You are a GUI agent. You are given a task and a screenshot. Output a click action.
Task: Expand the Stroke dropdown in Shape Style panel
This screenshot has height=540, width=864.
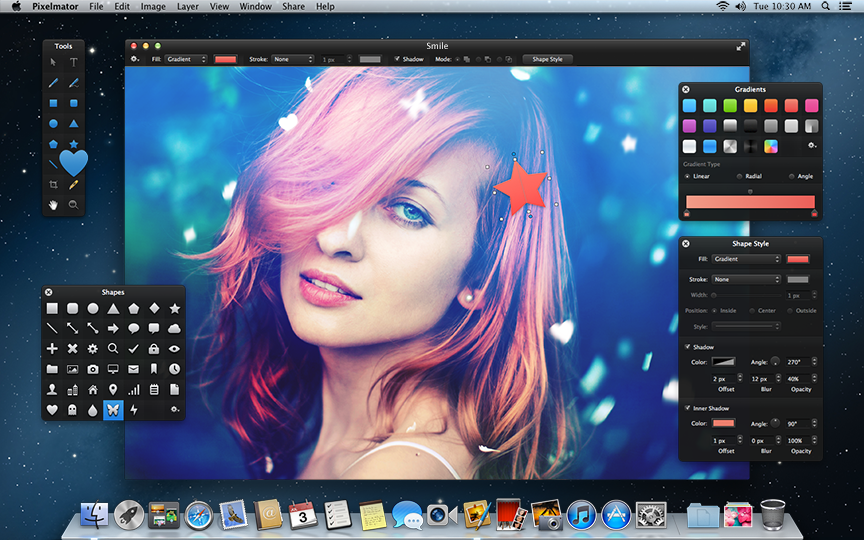pyautogui.click(x=746, y=279)
